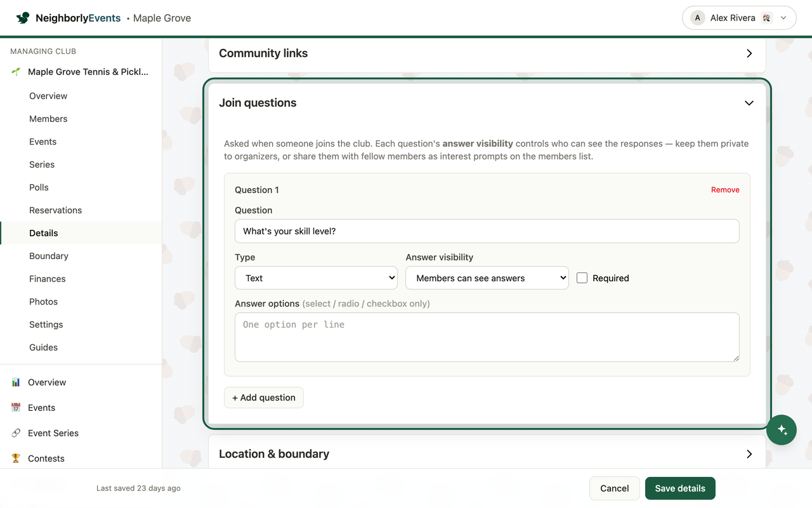Image resolution: width=812 pixels, height=508 pixels.
Task: Open the Photos section
Action: pyautogui.click(x=43, y=302)
